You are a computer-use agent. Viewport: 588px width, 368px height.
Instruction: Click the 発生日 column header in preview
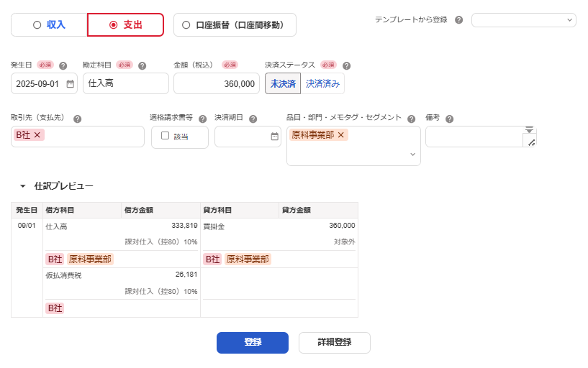pos(27,211)
